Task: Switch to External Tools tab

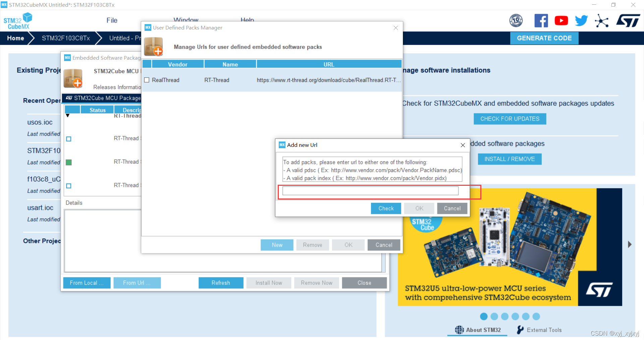Action: point(539,330)
